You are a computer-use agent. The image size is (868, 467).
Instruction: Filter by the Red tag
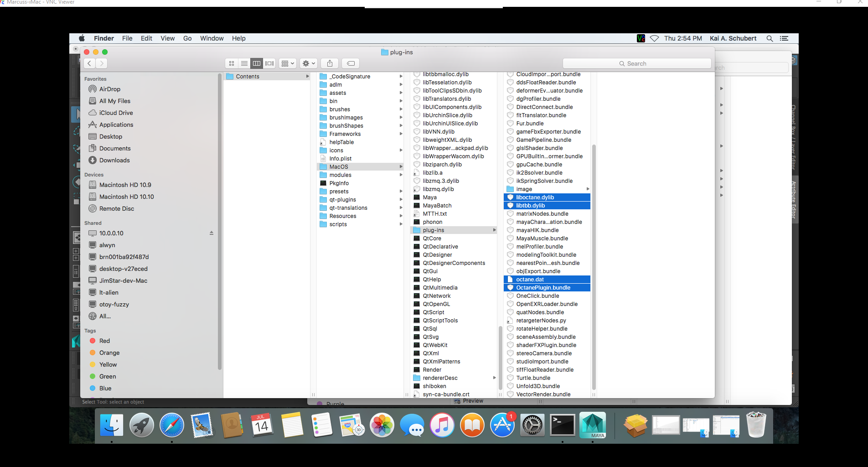click(104, 341)
